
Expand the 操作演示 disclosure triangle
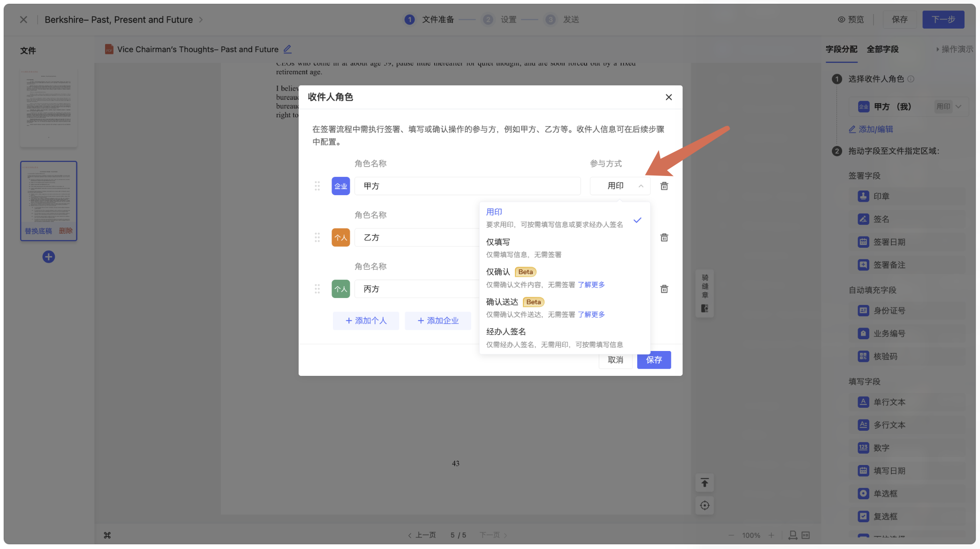click(x=938, y=49)
